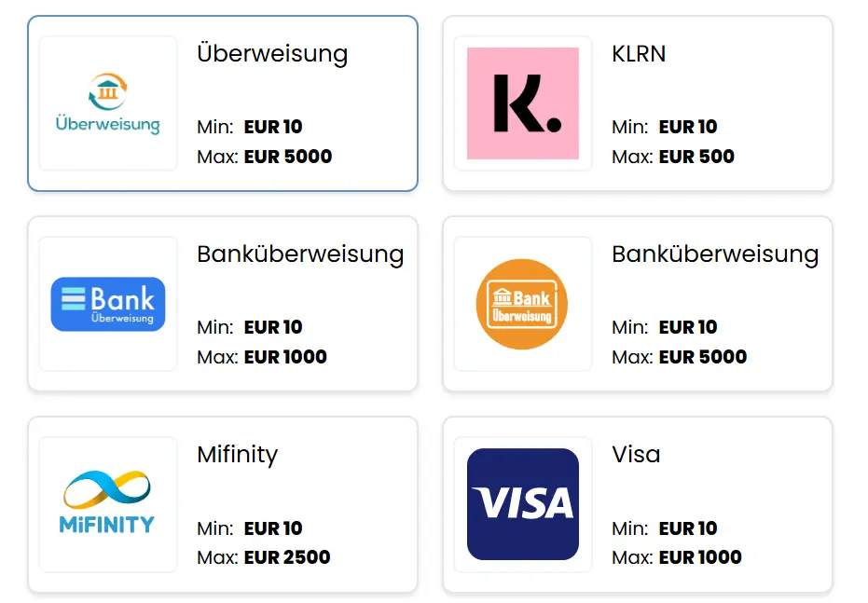Click the Max EUR 500 limit on KLRN
This screenshot has height=603, width=868.
pyautogui.click(x=673, y=157)
